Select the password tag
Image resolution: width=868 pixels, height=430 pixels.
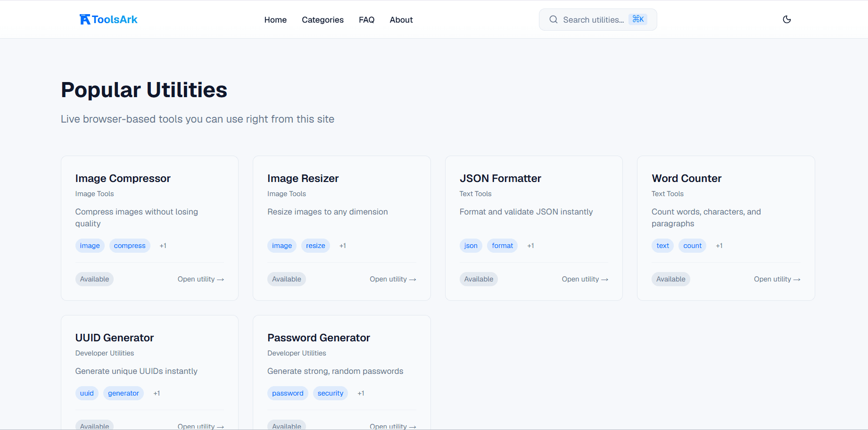coord(288,393)
